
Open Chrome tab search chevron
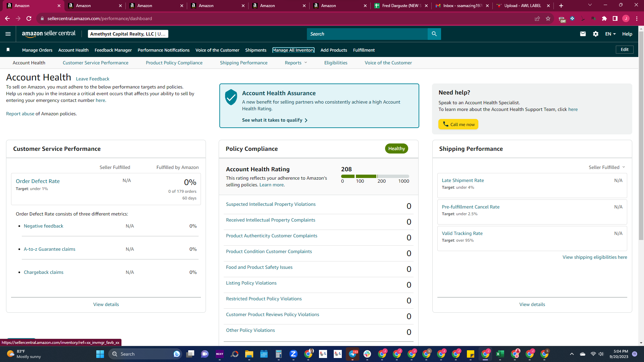(x=590, y=5)
